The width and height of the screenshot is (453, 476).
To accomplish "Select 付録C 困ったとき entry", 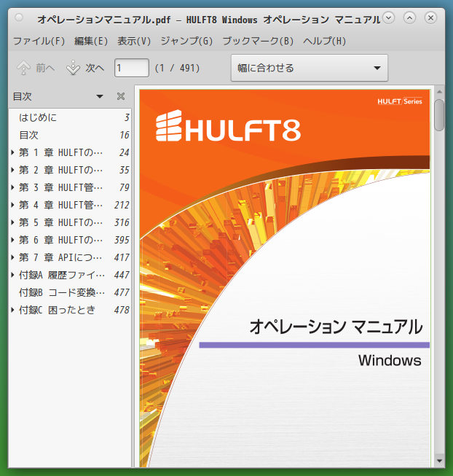I will [70, 310].
